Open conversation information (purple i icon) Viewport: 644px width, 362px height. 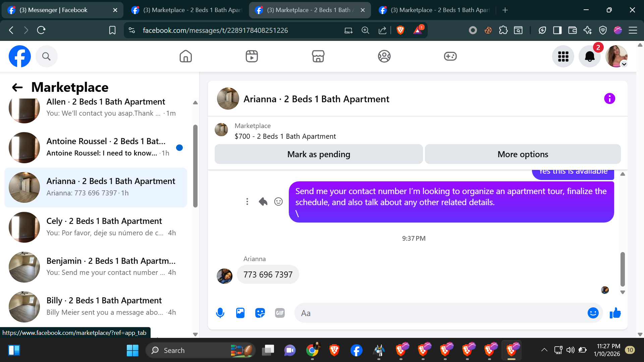pyautogui.click(x=609, y=99)
